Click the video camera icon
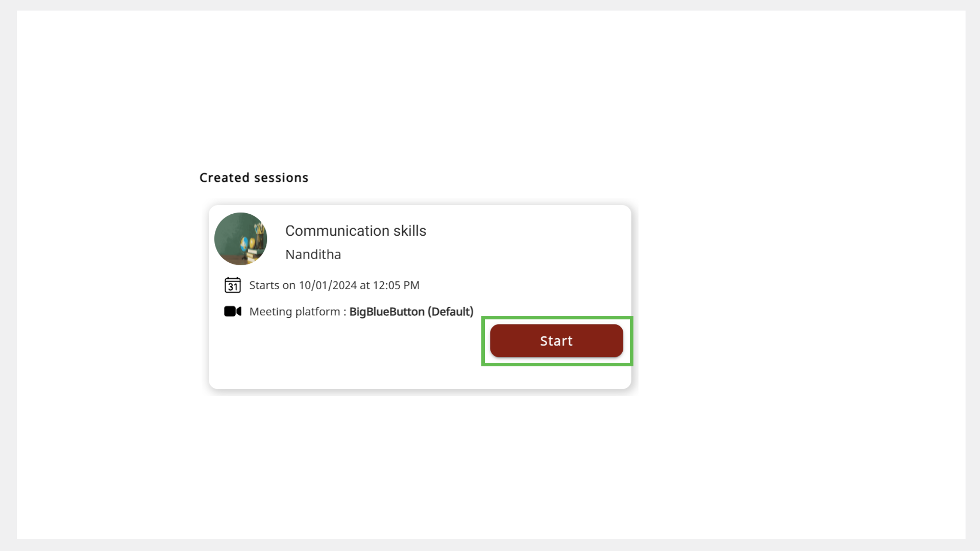 tap(233, 311)
